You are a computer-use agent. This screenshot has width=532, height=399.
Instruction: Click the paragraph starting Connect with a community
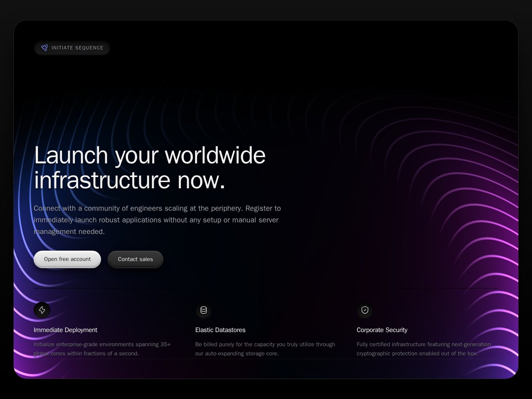click(157, 220)
